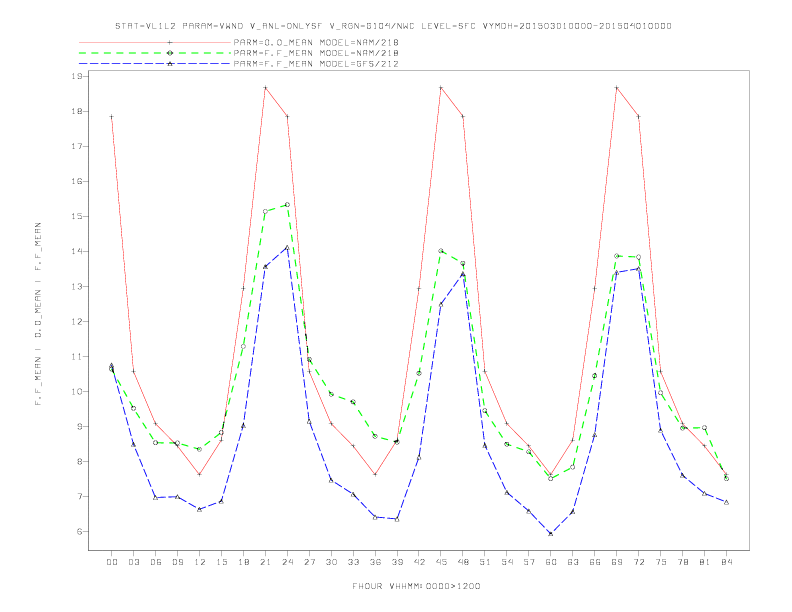
Task: Click x-axis forecast hour label 66
Action: 595,562
